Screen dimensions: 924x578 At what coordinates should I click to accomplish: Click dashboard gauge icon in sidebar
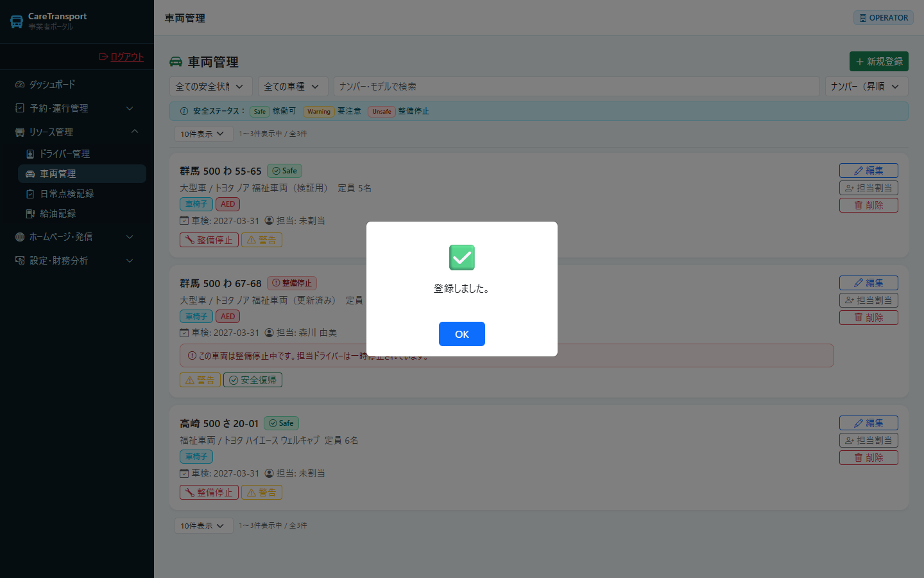[20, 84]
